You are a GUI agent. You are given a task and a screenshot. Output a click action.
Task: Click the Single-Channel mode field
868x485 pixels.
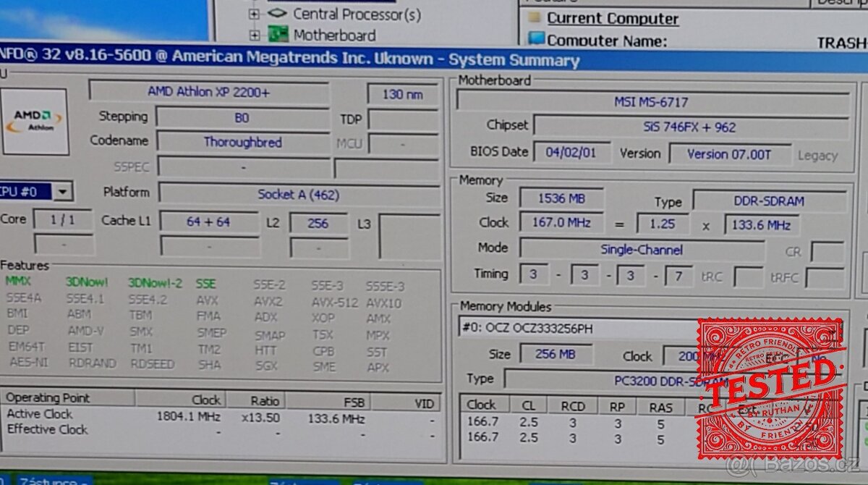[x=642, y=250]
